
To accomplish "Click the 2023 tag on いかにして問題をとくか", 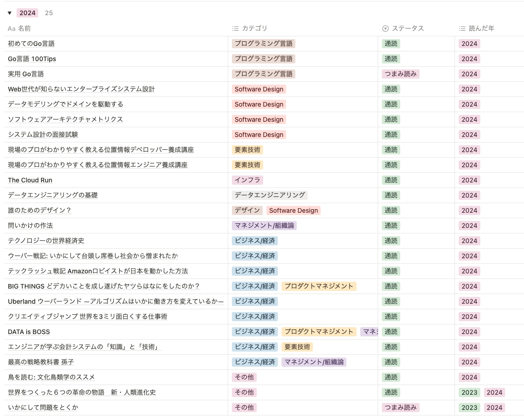I will tap(469, 408).
